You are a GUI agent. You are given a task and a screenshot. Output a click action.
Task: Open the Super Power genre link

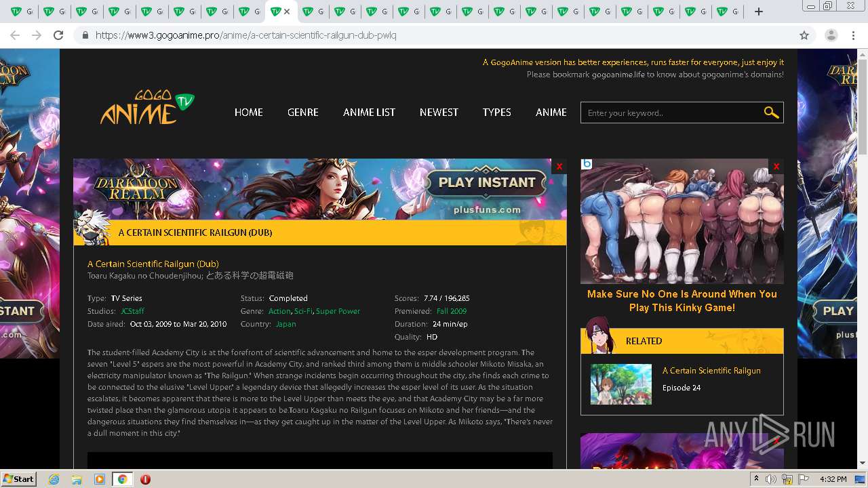coord(338,311)
